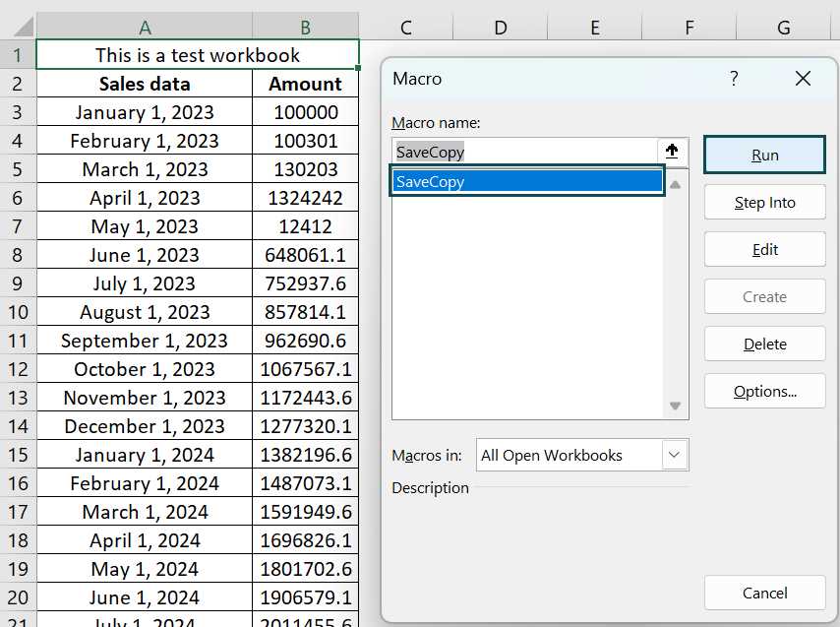Select column A header
The image size is (840, 627).
[145, 27]
